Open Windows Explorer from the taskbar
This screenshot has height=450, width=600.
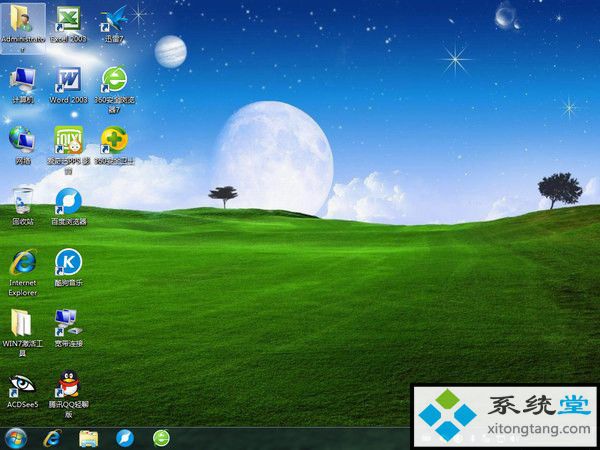(x=88, y=439)
